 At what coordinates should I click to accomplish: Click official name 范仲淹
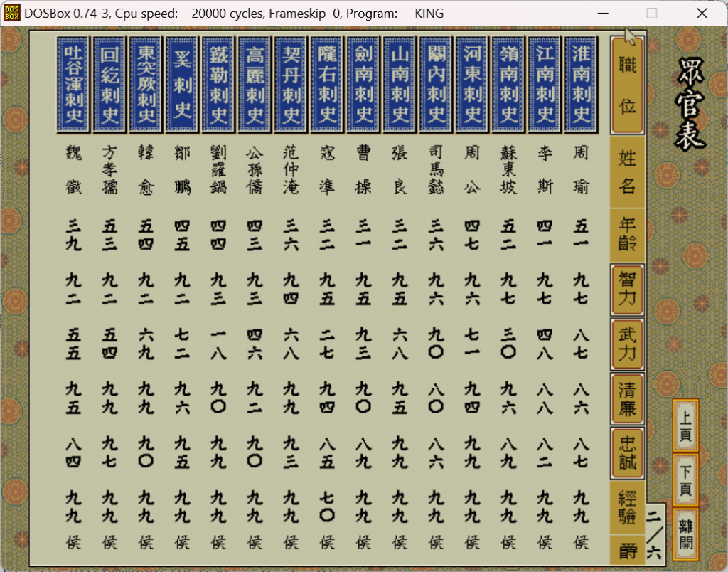pyautogui.click(x=291, y=169)
